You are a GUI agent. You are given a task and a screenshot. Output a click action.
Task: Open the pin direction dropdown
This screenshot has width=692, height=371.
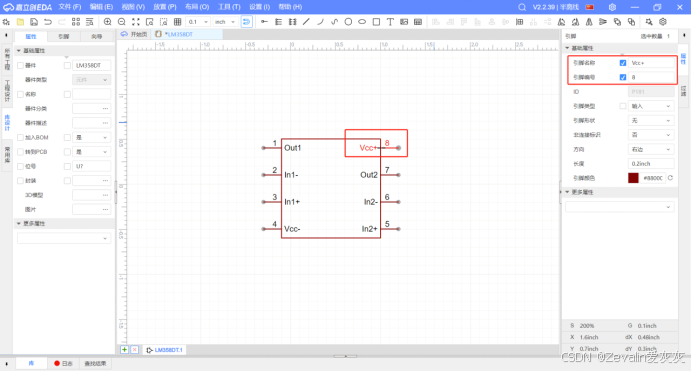(x=651, y=149)
